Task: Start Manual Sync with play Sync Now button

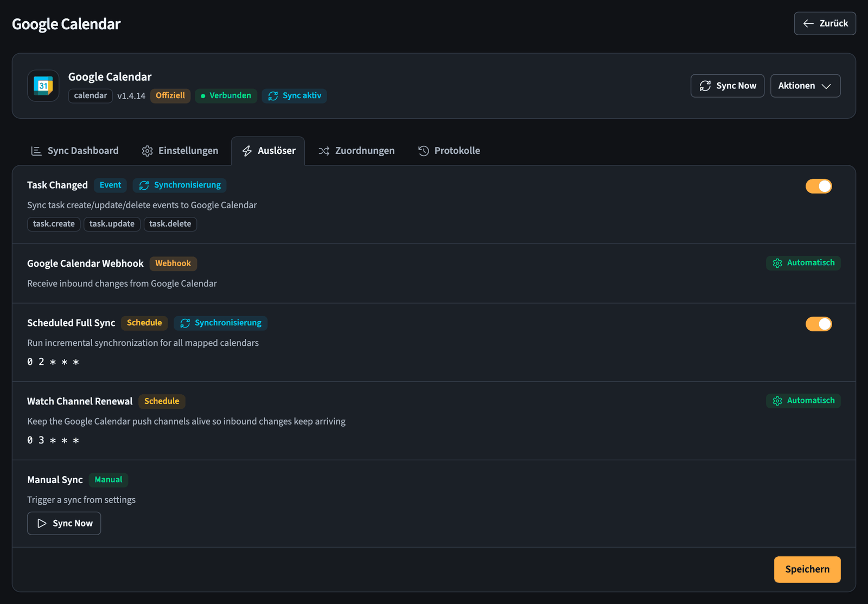Action: point(64,523)
